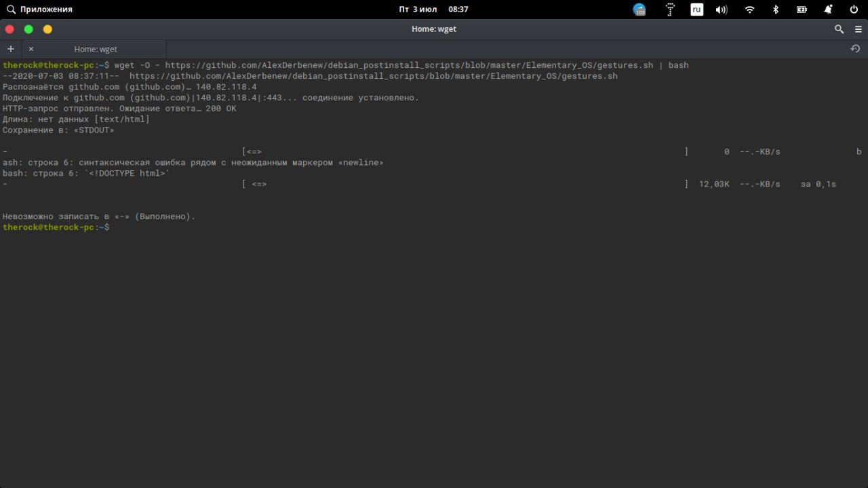Screen dimensions: 868x488
Task: Open the Wi-Fi network indicator
Action: click(x=749, y=10)
